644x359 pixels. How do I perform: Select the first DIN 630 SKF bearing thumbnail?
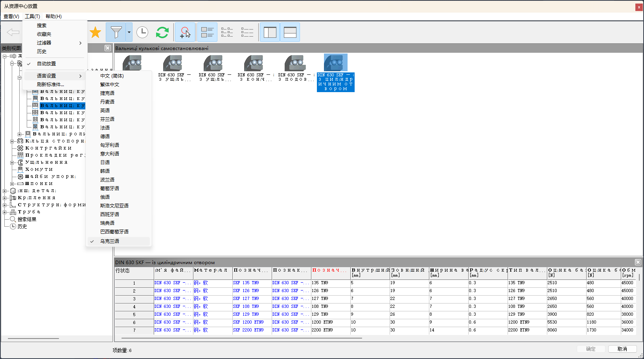[132, 63]
